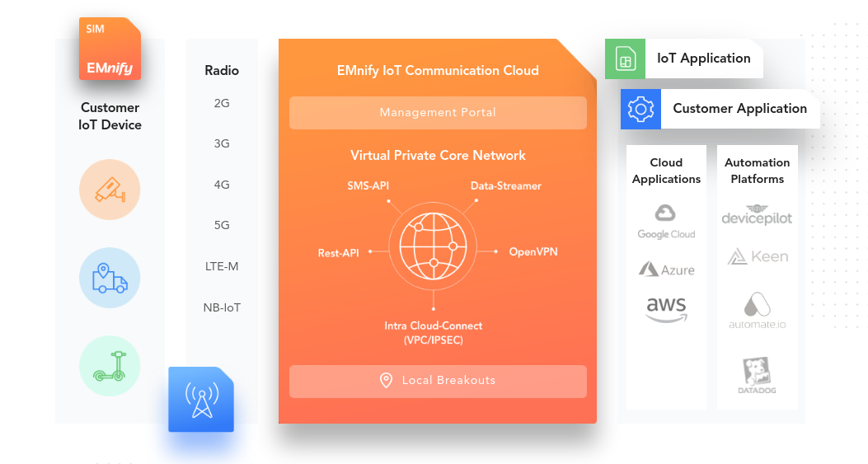Click Virtual Private Core Network heading
This screenshot has width=868, height=464.
pos(438,156)
